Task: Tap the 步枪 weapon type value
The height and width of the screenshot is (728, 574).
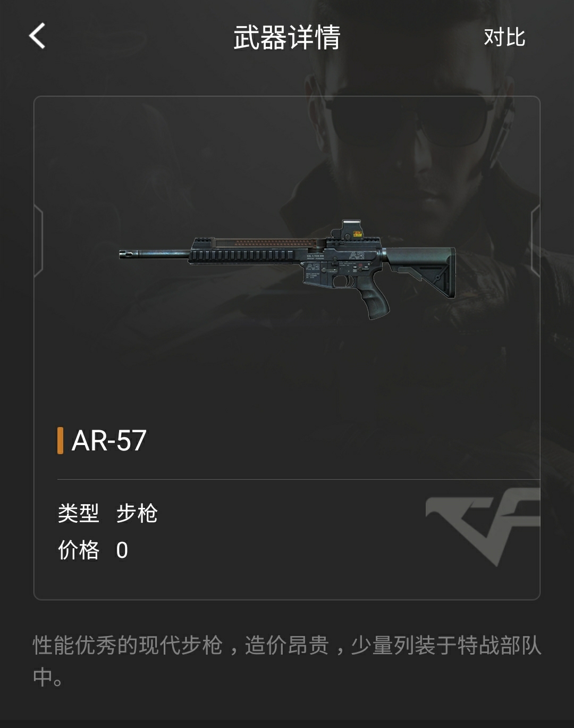Action: [137, 513]
